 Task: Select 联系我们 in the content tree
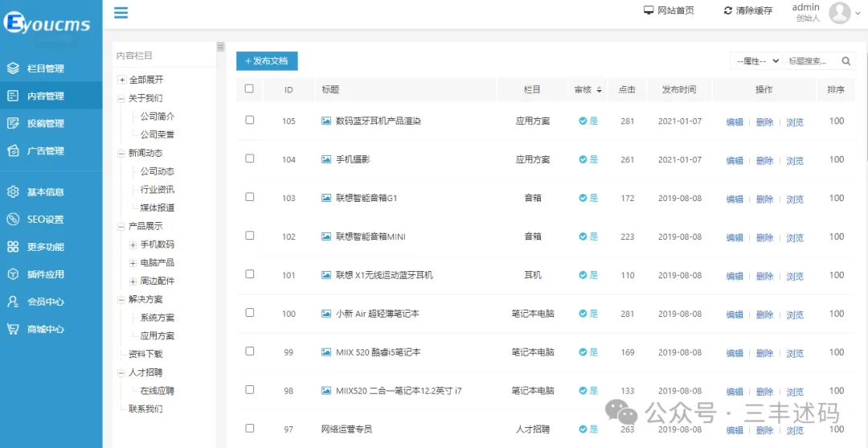click(x=145, y=409)
